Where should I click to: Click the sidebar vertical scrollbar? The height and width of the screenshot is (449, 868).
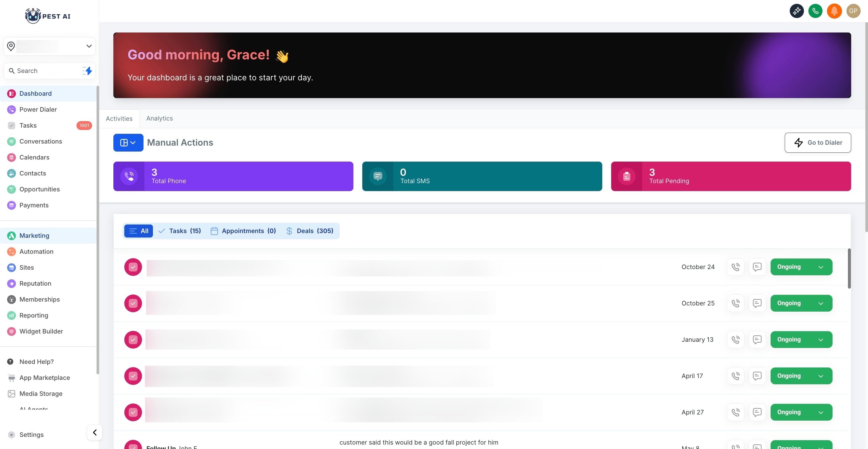click(x=98, y=230)
